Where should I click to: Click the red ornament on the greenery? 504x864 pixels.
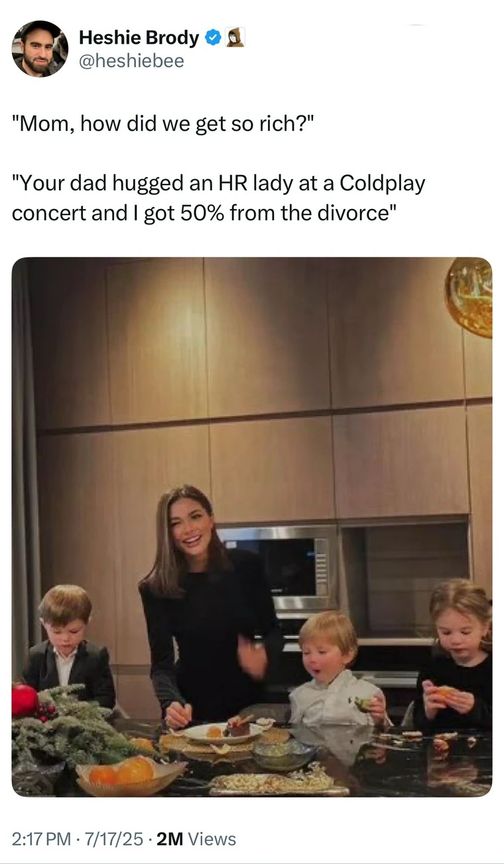coord(25,700)
